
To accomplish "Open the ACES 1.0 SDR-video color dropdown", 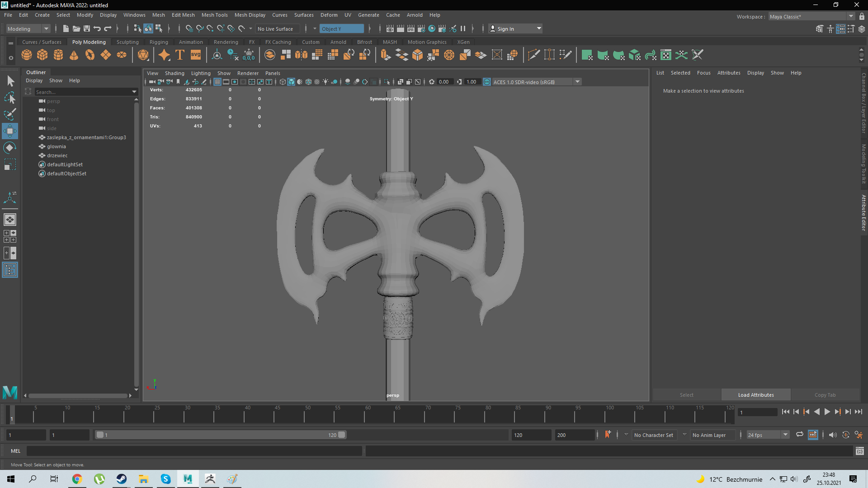I will point(536,82).
